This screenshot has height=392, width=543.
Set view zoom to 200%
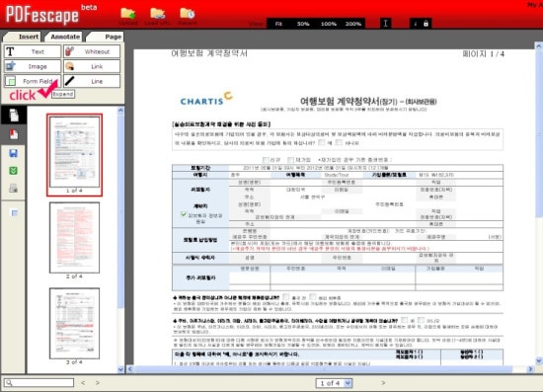pos(353,24)
